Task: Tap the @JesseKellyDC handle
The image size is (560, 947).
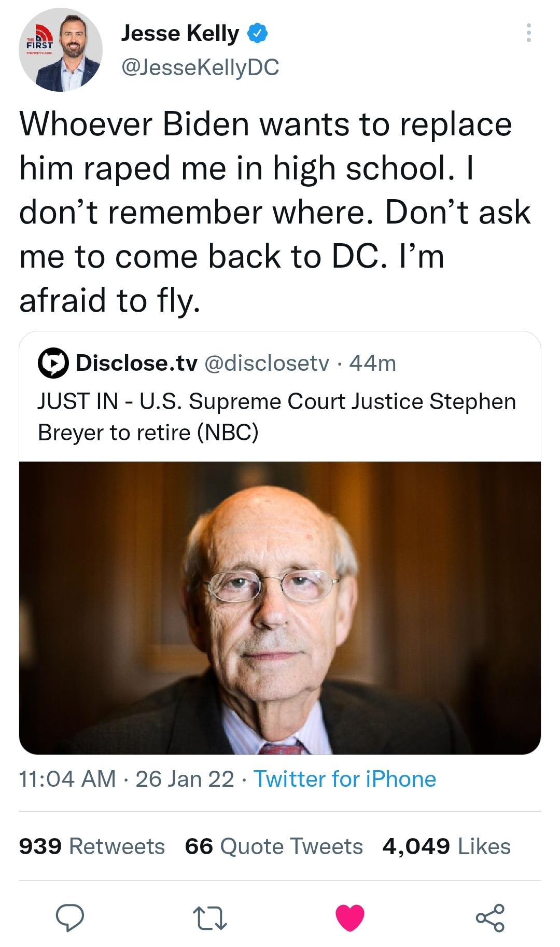Action: pos(200,67)
